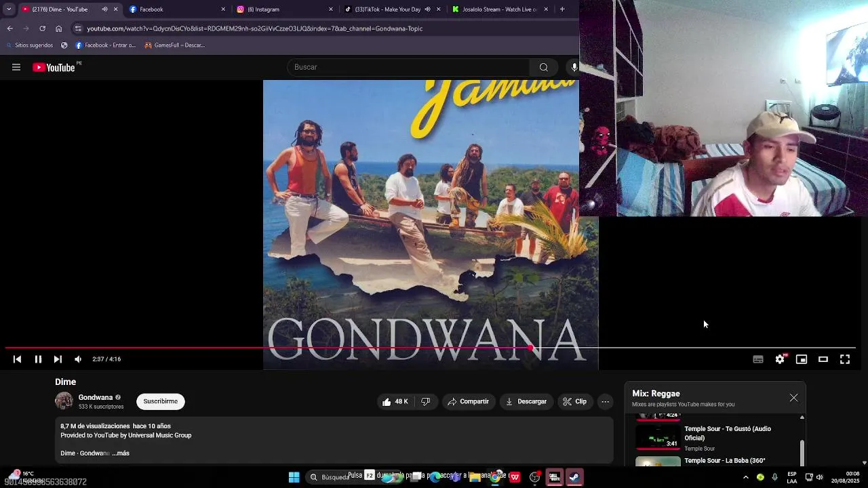Image resolution: width=868 pixels, height=488 pixels.
Task: Enable miniplayer mode
Action: [x=802, y=359]
